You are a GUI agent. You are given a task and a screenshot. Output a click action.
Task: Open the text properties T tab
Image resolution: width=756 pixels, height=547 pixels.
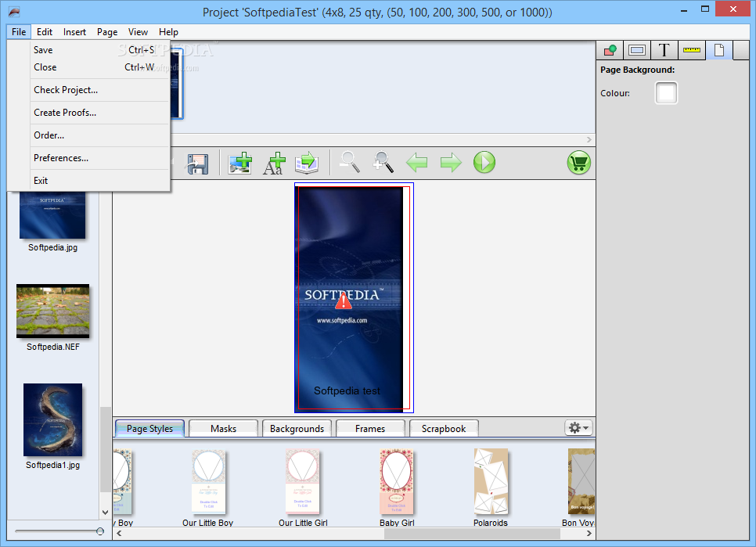pos(664,50)
